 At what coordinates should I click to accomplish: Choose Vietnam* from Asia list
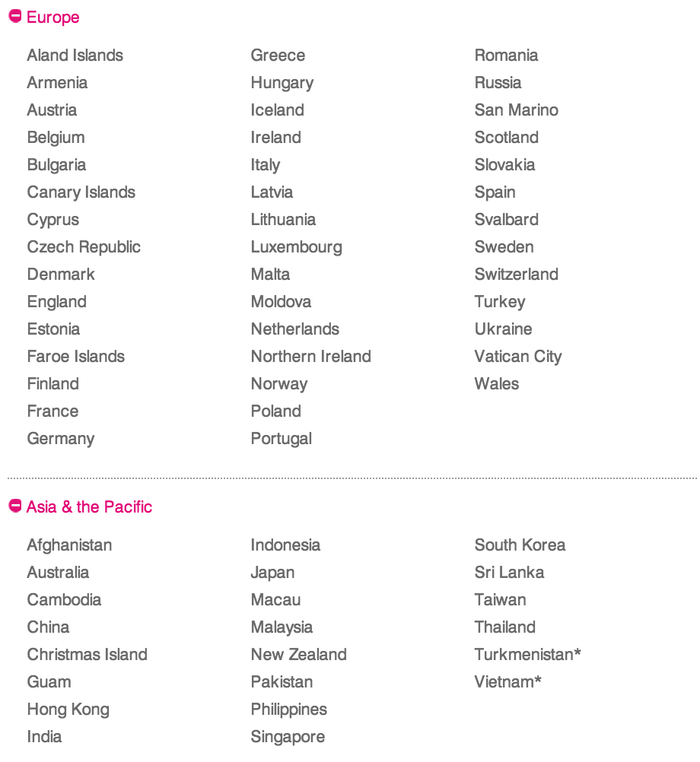pyautogui.click(x=508, y=682)
